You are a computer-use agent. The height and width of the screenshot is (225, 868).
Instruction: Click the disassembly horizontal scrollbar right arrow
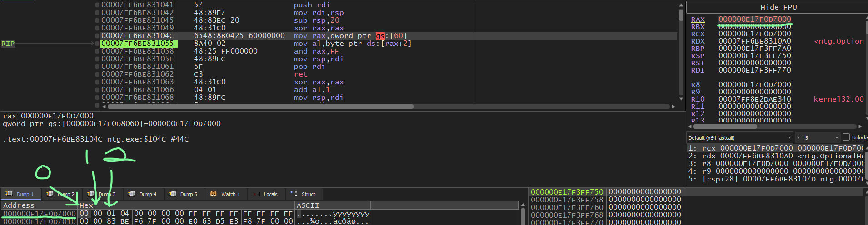673,107
